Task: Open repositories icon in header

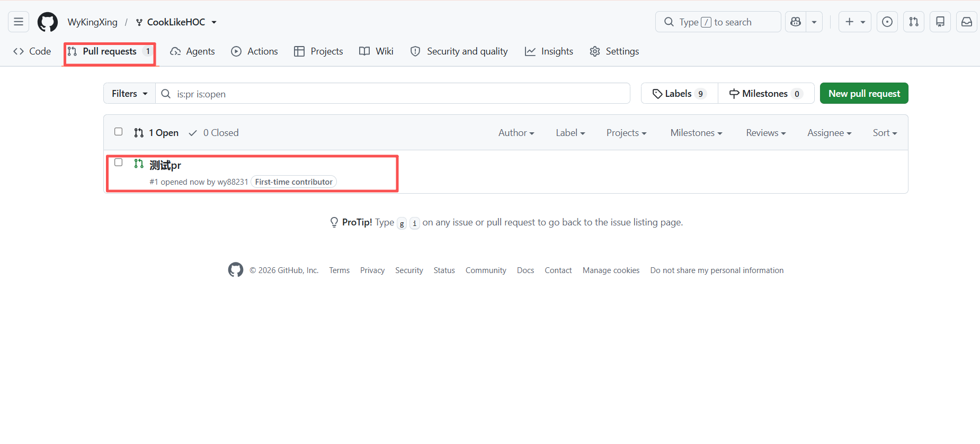Action: tap(940, 22)
